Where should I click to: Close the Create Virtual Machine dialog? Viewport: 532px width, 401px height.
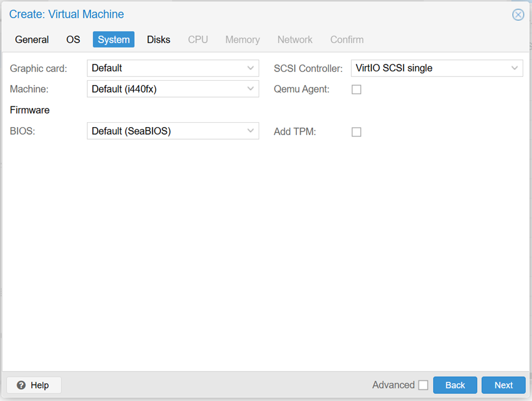(518, 15)
